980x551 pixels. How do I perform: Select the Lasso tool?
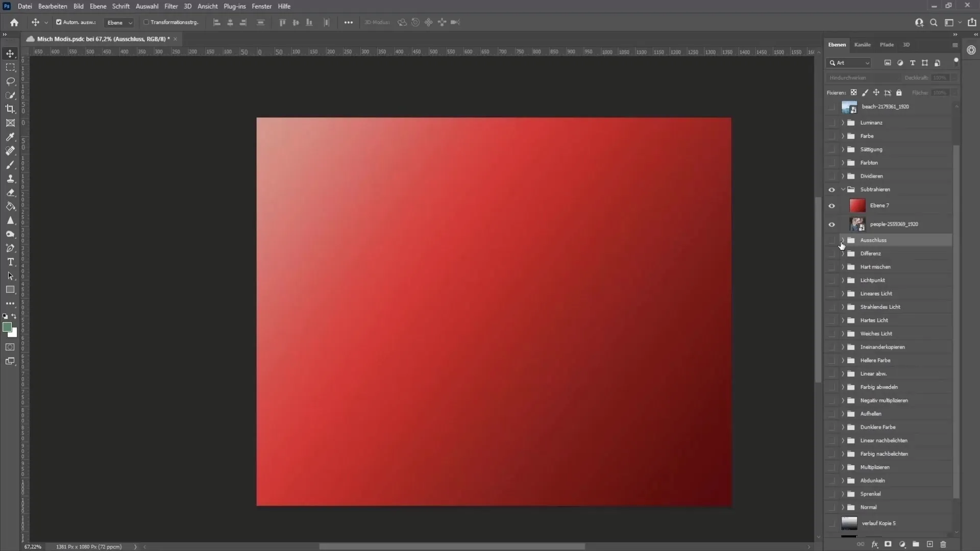point(10,81)
